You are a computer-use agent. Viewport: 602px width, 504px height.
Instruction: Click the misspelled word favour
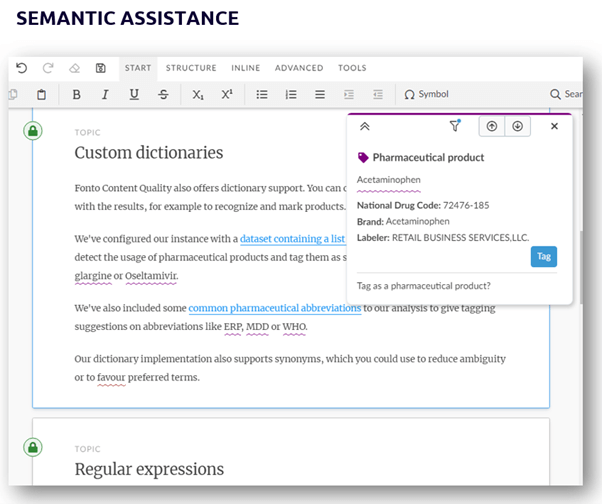(x=111, y=377)
